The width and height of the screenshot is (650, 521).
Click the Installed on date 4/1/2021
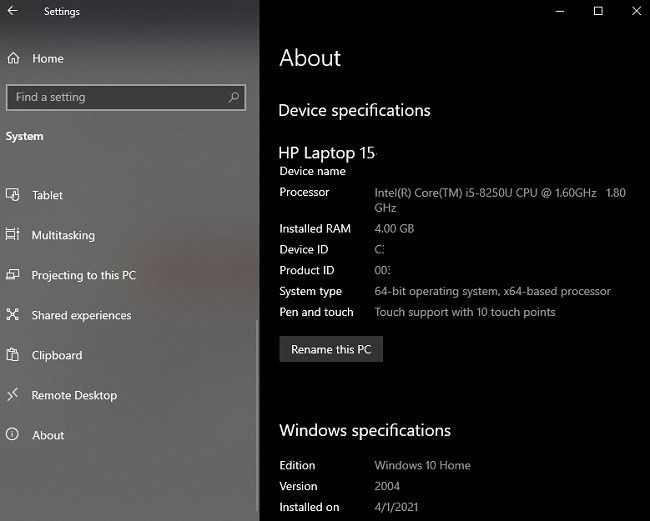click(x=396, y=507)
